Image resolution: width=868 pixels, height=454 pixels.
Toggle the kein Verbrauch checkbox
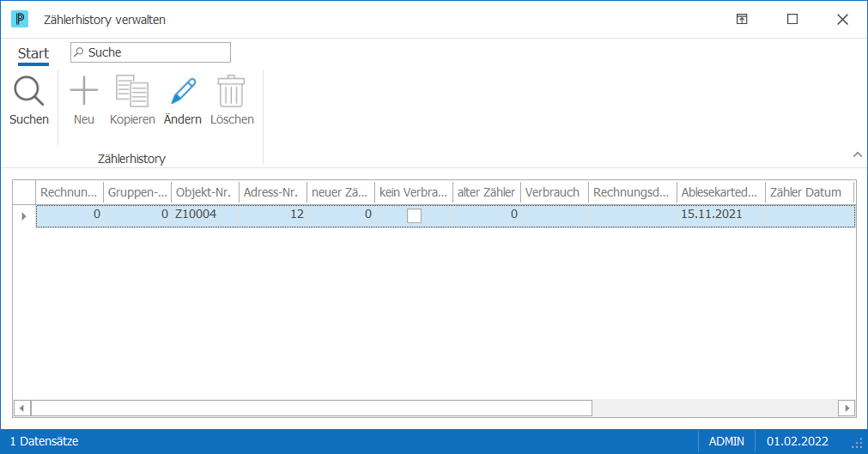(x=414, y=215)
